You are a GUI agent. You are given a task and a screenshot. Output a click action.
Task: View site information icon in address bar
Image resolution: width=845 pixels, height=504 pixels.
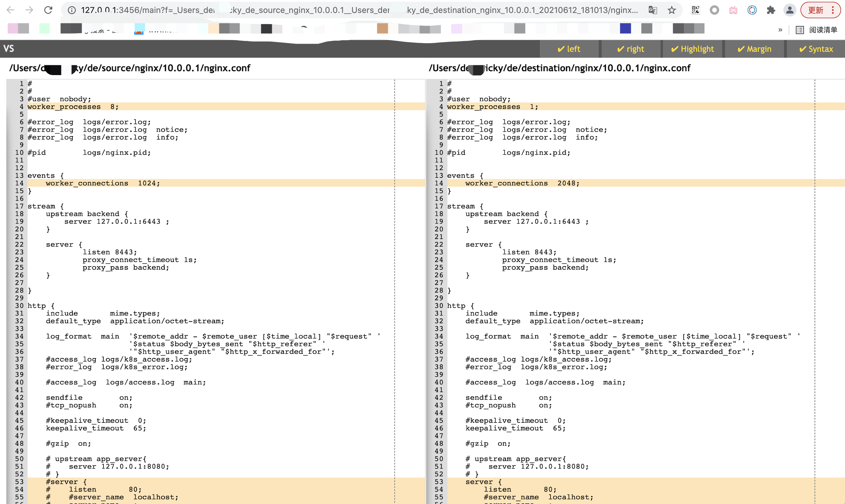point(72,10)
